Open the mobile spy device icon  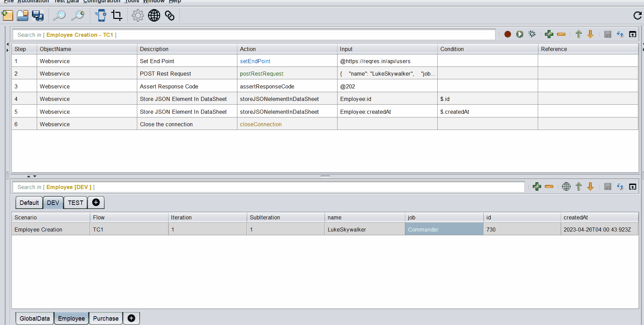tap(101, 16)
